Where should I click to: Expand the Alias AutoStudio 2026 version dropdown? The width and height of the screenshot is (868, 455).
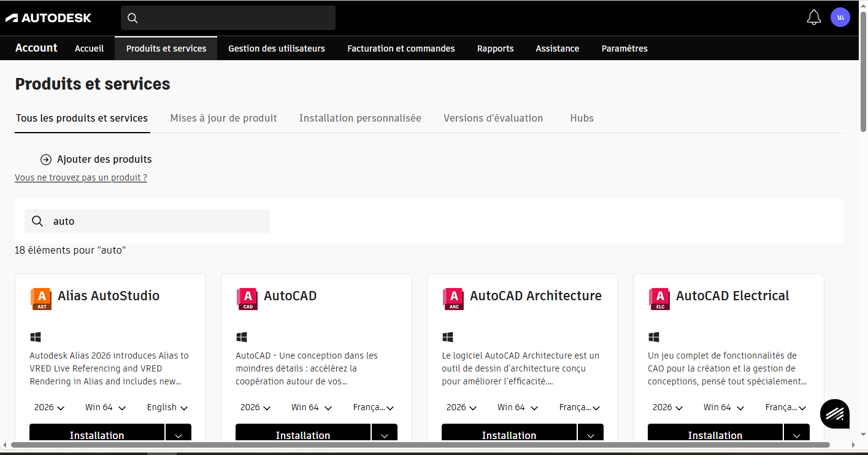[49, 408]
